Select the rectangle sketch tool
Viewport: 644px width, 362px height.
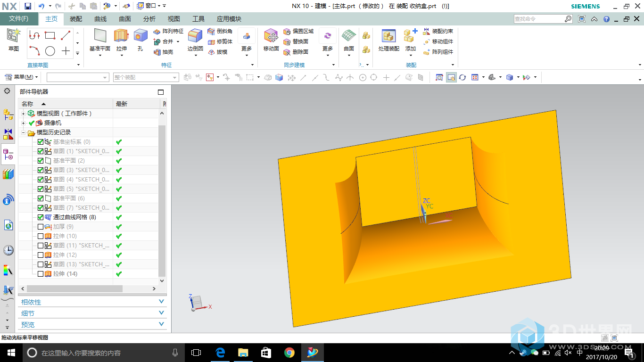(50, 35)
